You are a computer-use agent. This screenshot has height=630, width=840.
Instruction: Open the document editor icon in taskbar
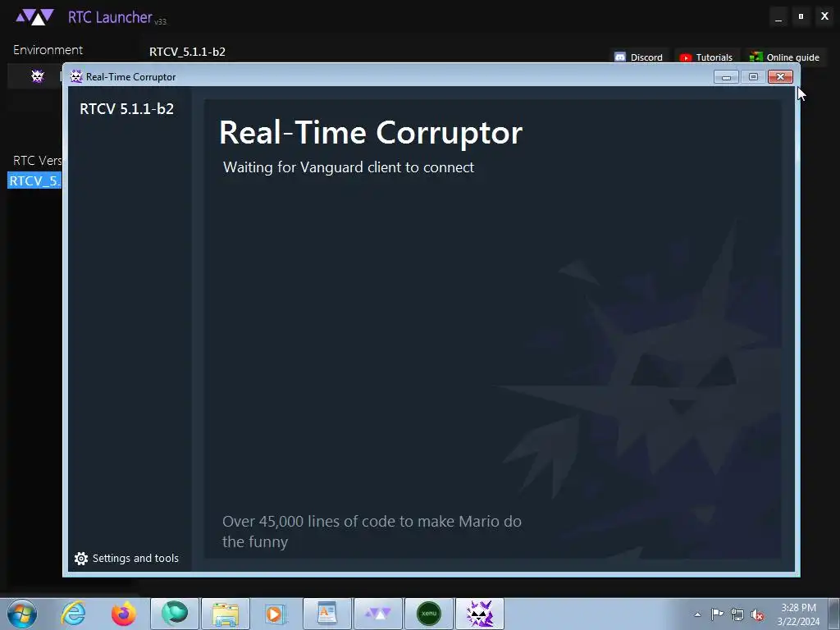tap(327, 614)
